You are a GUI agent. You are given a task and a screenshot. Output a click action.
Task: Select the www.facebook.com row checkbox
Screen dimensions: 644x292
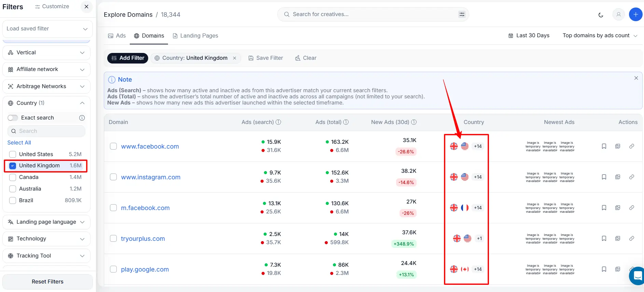pos(113,147)
